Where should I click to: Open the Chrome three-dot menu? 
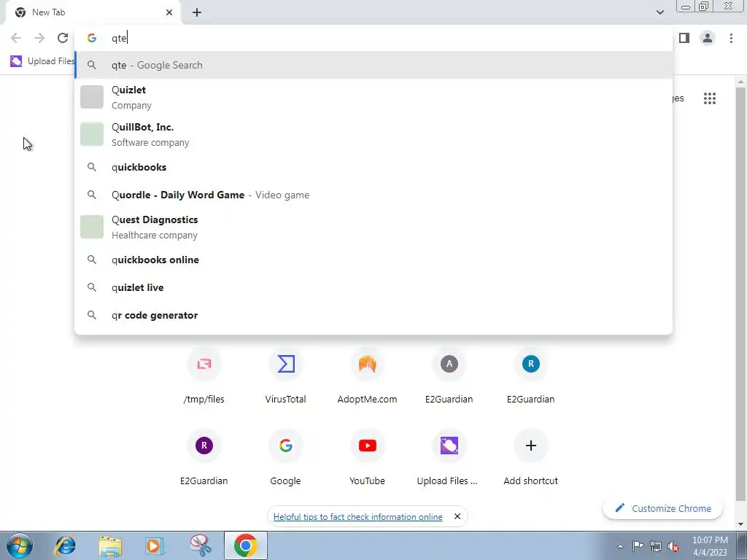pos(731,38)
